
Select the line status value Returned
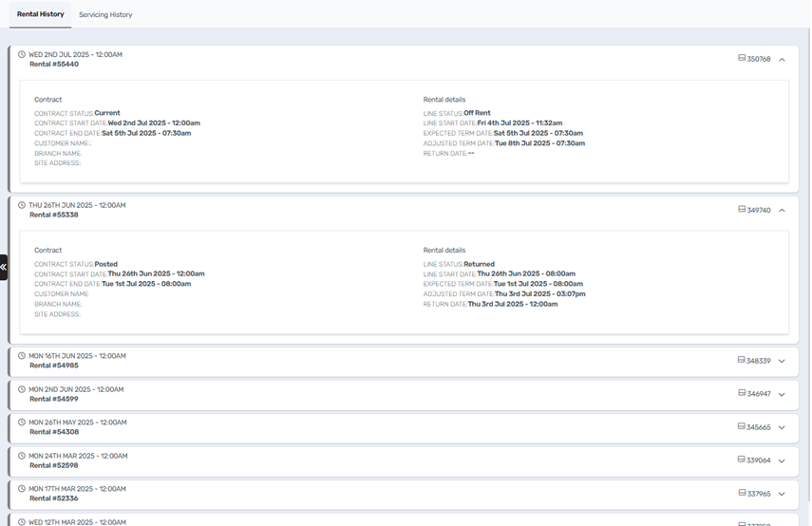click(x=479, y=264)
